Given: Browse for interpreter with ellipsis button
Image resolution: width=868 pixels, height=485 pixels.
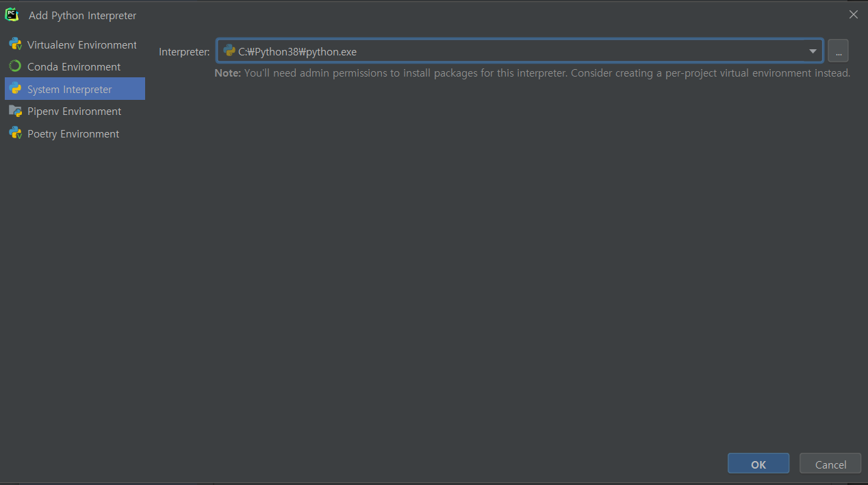Looking at the screenshot, I should 838,51.
